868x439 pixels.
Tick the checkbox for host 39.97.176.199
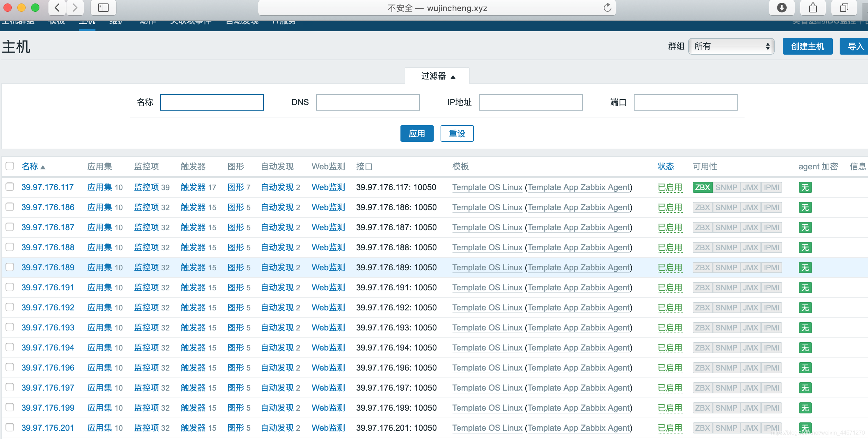10,408
